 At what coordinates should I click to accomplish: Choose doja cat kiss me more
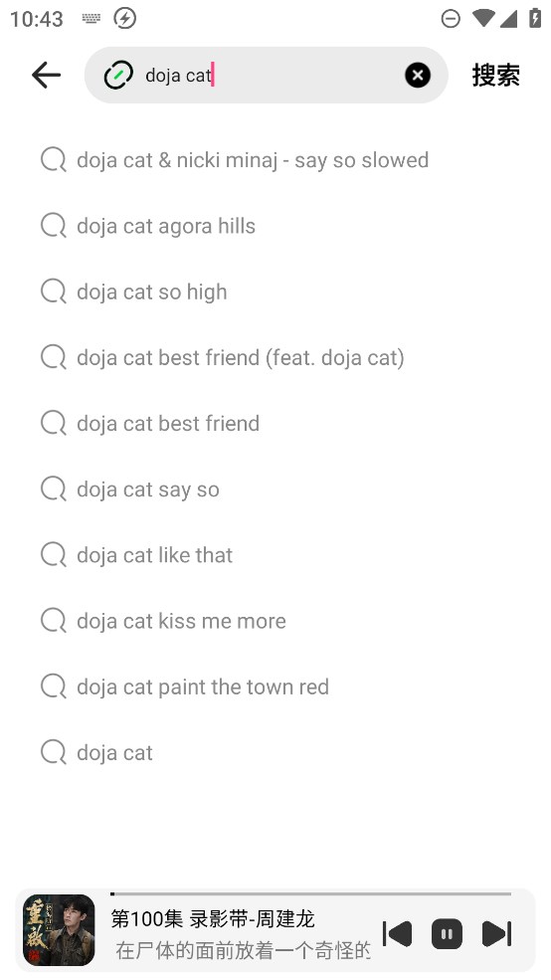(275, 621)
